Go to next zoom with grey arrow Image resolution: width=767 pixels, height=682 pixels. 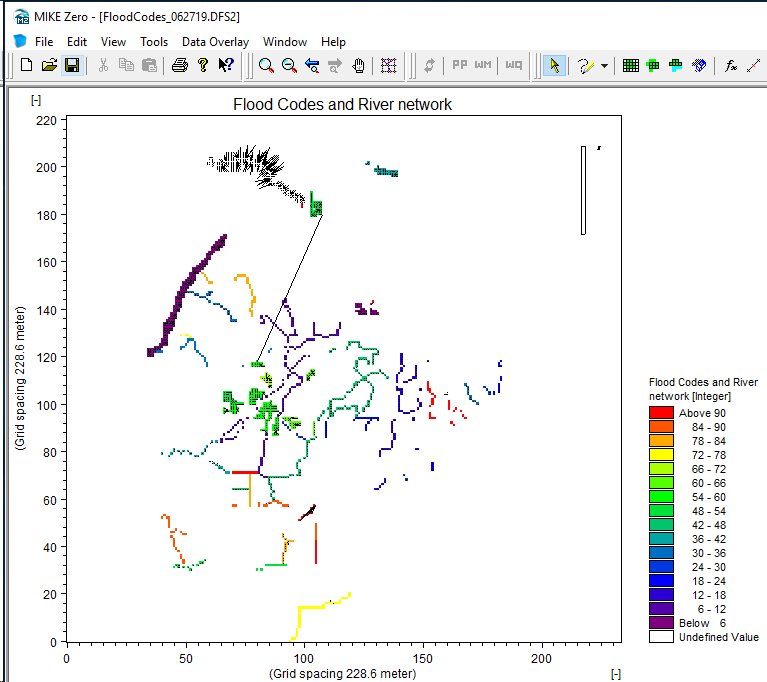[335, 65]
